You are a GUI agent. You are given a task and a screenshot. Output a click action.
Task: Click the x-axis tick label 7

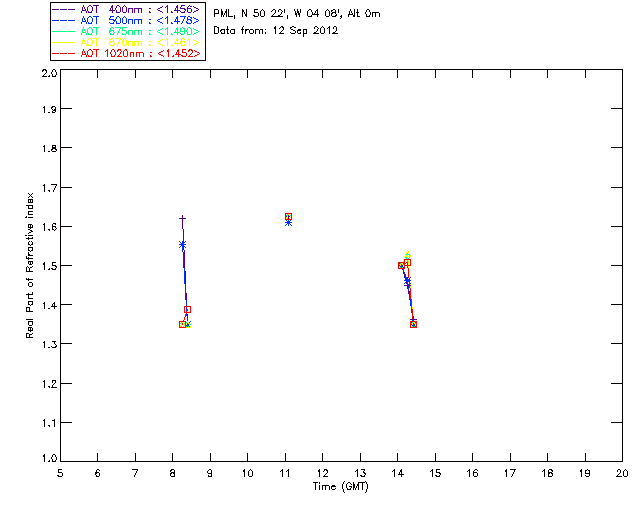135,473
